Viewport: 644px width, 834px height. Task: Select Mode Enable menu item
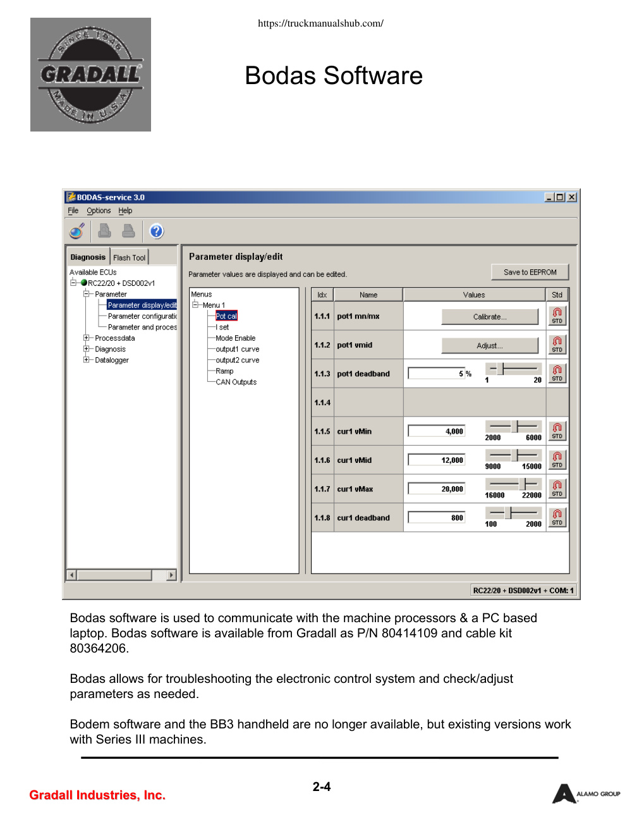(236, 338)
